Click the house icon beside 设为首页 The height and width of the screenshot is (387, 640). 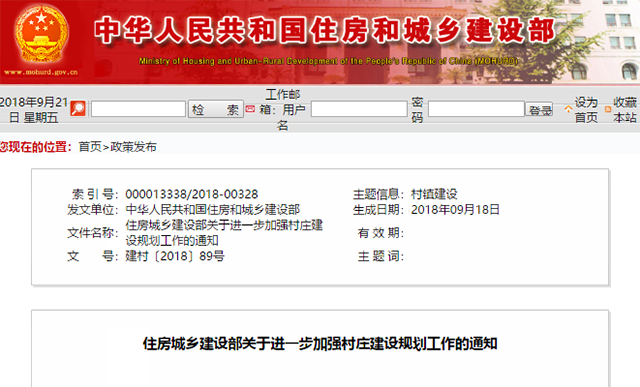point(568,109)
